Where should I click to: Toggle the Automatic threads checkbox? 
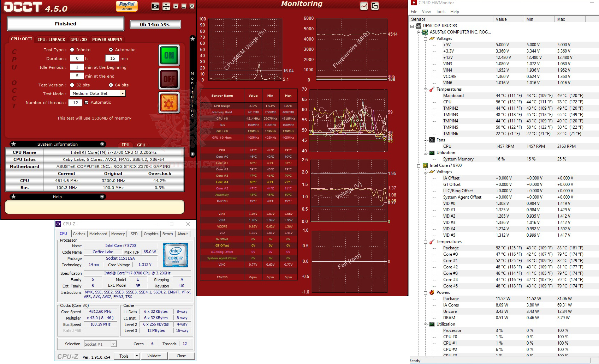pos(86,102)
